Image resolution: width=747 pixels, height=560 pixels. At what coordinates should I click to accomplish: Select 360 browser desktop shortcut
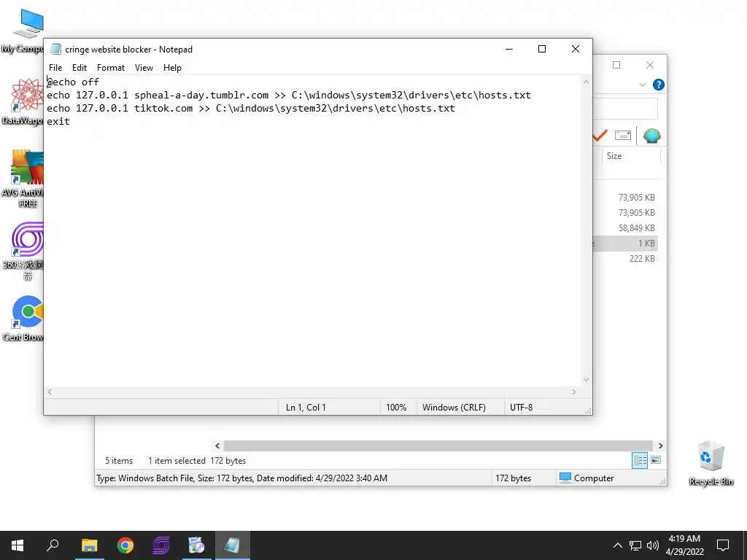[24, 252]
